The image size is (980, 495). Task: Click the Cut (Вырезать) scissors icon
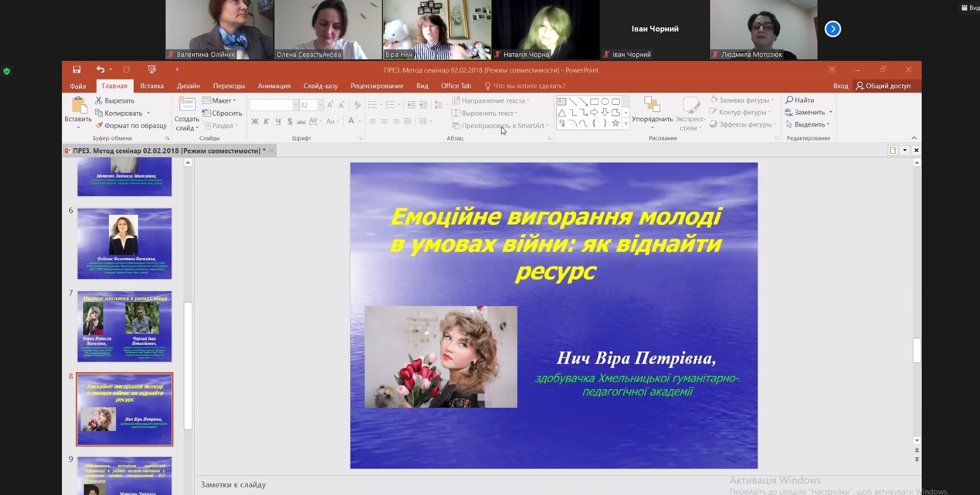[x=99, y=101]
